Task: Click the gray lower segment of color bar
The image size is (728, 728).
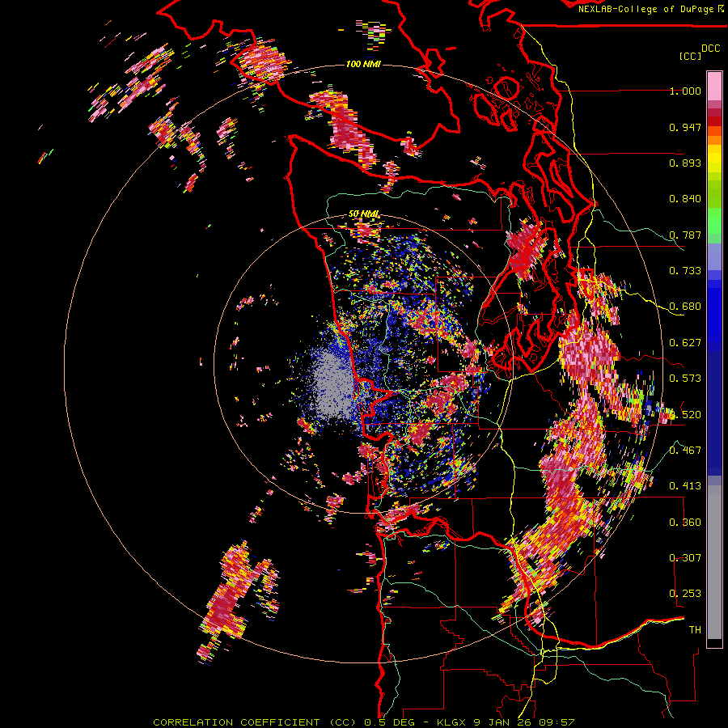Action: tap(714, 562)
